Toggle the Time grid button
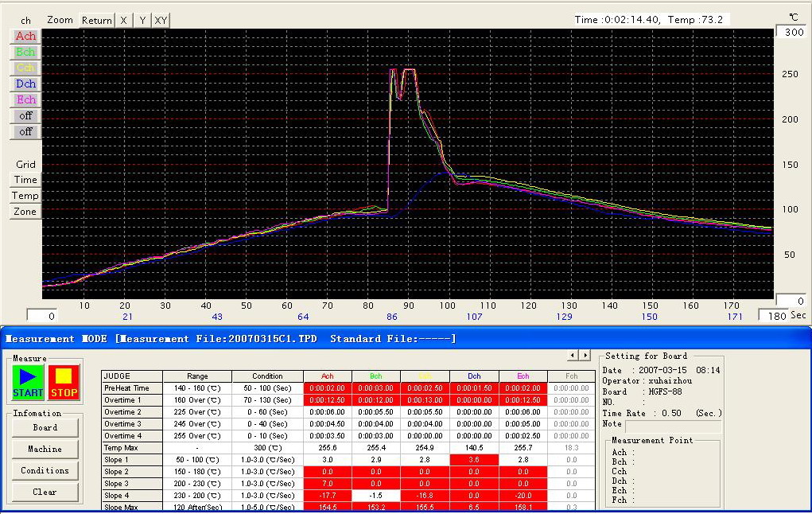 click(x=25, y=180)
